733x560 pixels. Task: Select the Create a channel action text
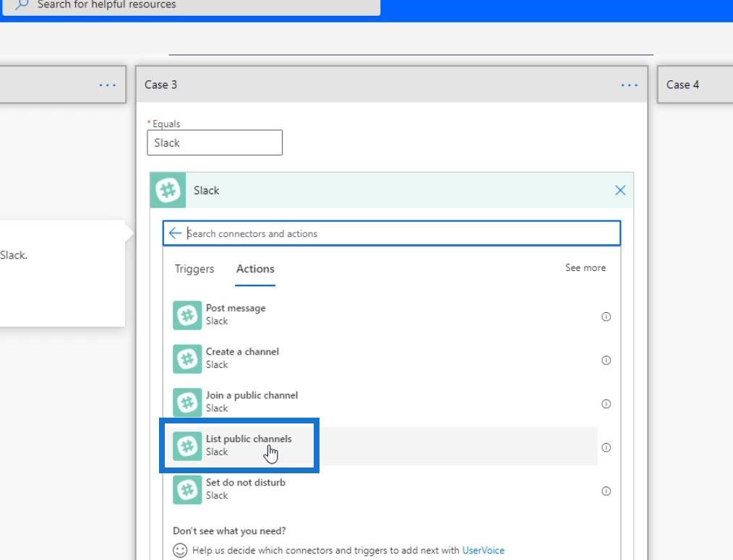tap(242, 351)
